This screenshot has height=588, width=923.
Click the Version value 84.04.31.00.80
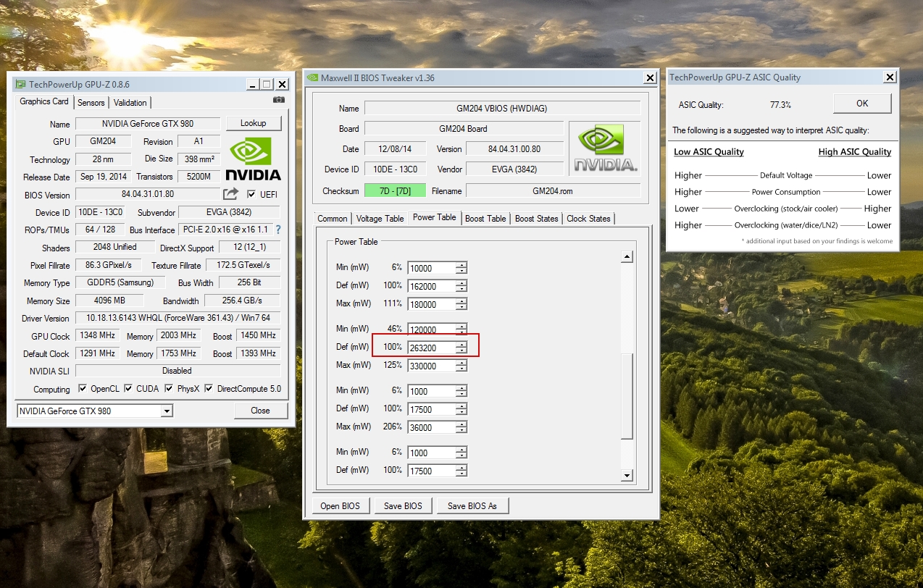[x=514, y=149]
